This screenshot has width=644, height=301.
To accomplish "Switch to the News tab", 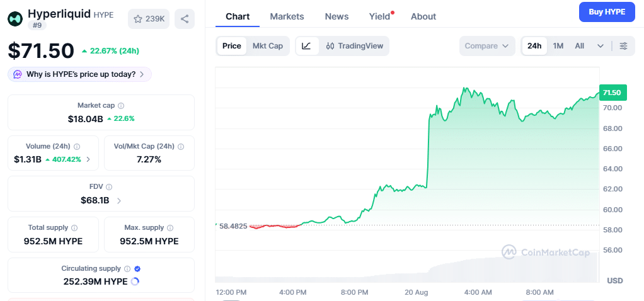I will [336, 16].
